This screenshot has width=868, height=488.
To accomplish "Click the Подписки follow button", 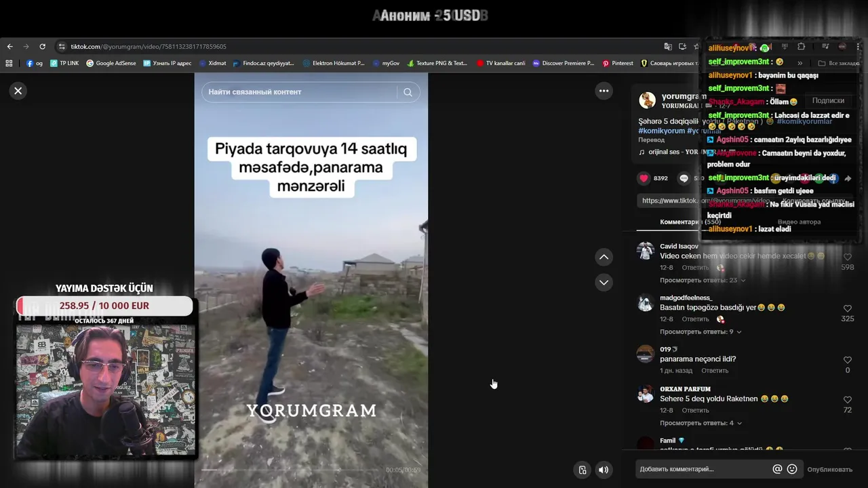I will click(x=828, y=100).
